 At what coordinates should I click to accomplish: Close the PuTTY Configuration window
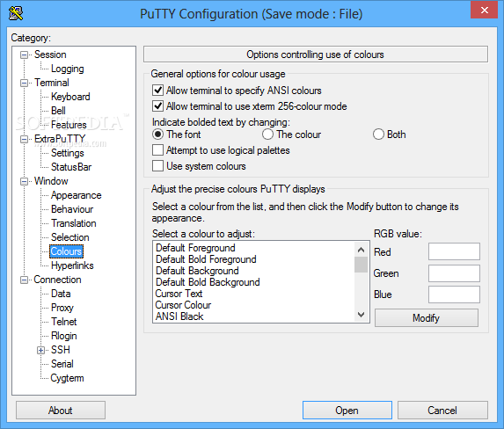point(484,10)
